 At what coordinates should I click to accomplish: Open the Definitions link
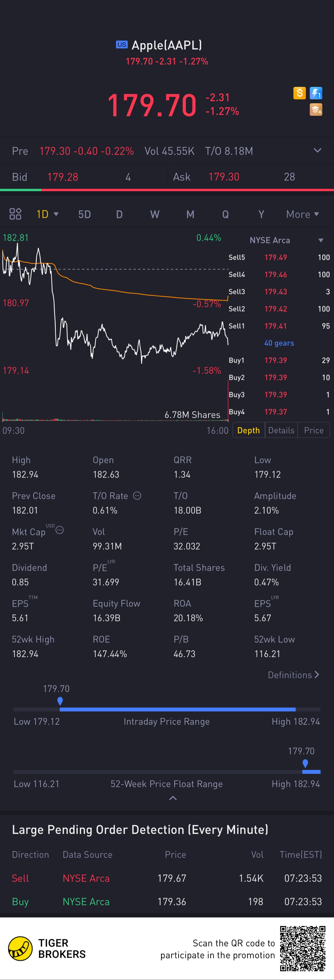coord(293,675)
